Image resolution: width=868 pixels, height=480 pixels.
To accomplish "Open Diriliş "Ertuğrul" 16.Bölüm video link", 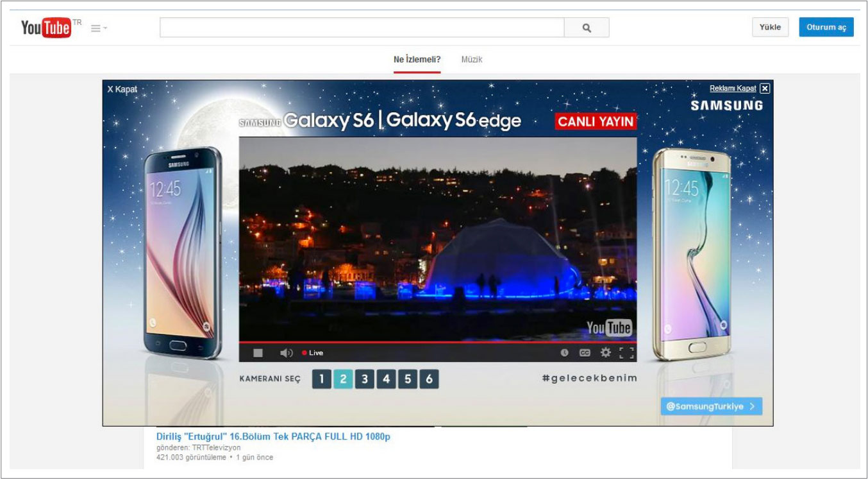I will click(273, 436).
